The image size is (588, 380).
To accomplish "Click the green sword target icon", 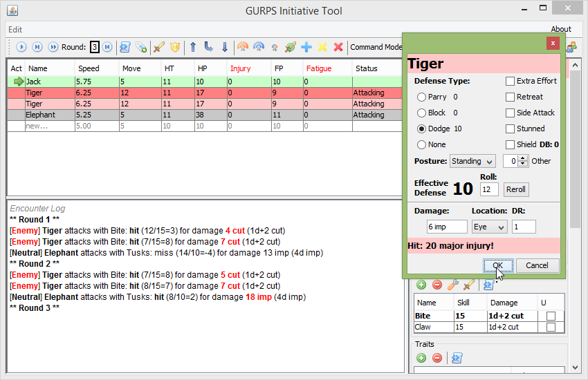I will coord(291,47).
